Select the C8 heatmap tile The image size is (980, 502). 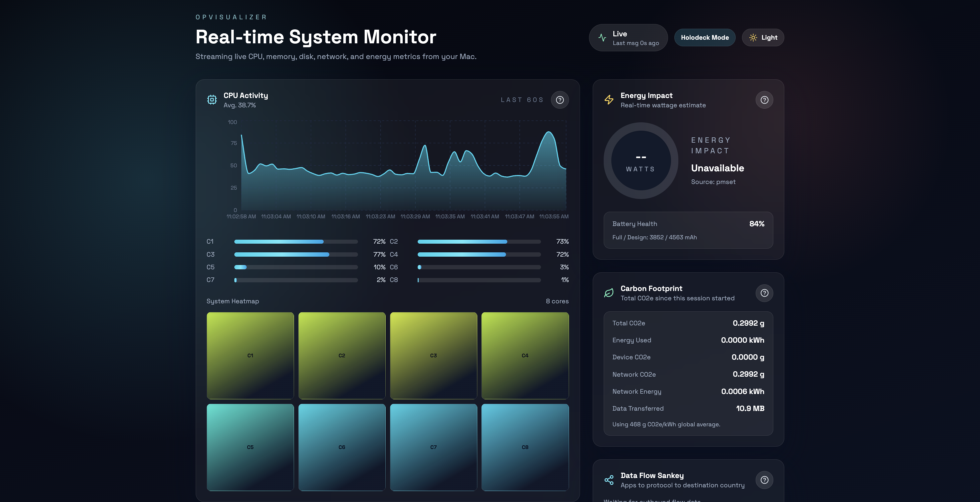(x=525, y=447)
